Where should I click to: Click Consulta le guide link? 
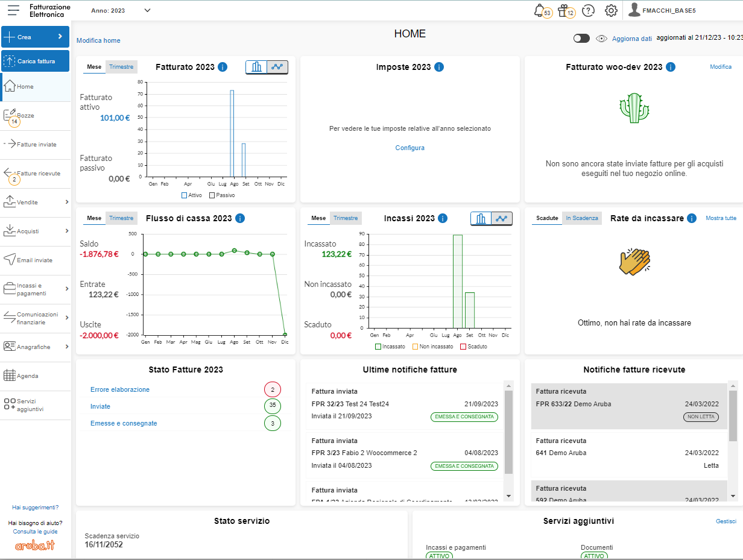(x=35, y=532)
